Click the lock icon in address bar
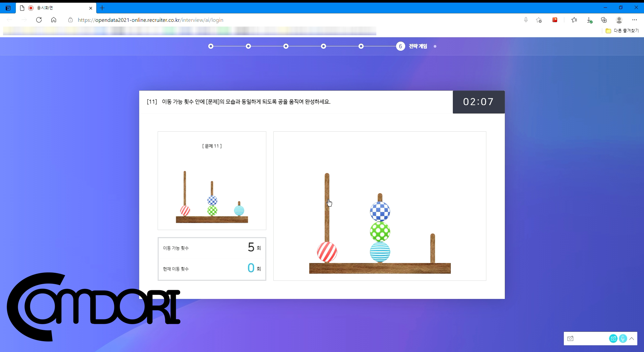Image resolution: width=644 pixels, height=352 pixels. (x=70, y=20)
